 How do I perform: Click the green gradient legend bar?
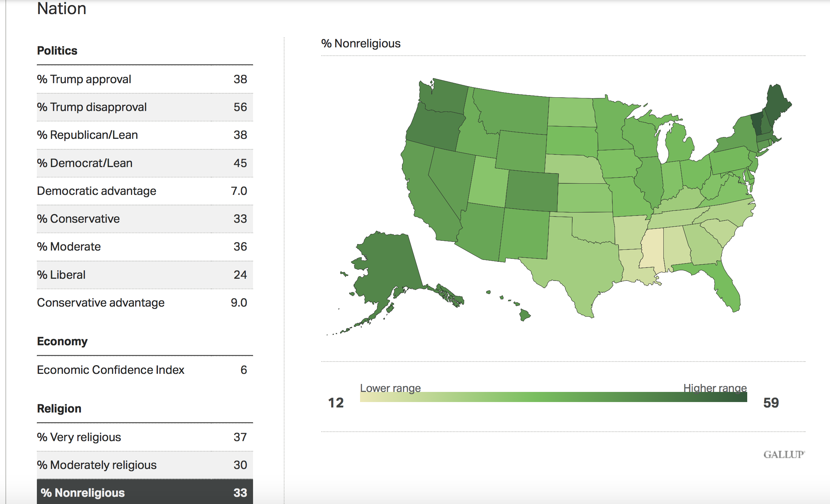pyautogui.click(x=553, y=397)
